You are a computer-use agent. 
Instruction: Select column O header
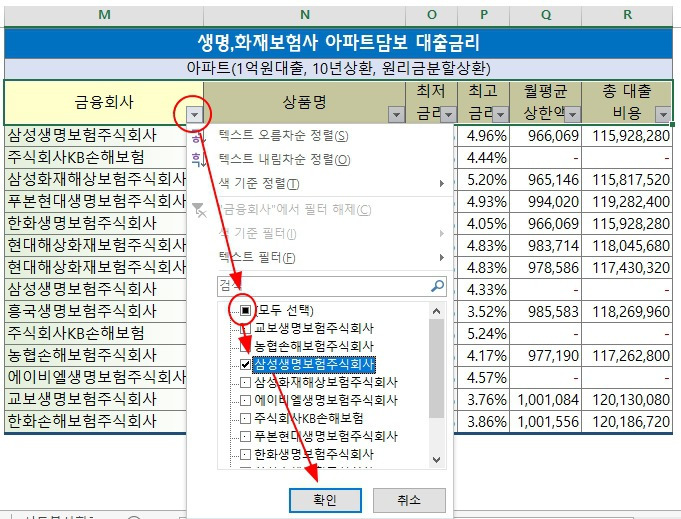(431, 15)
